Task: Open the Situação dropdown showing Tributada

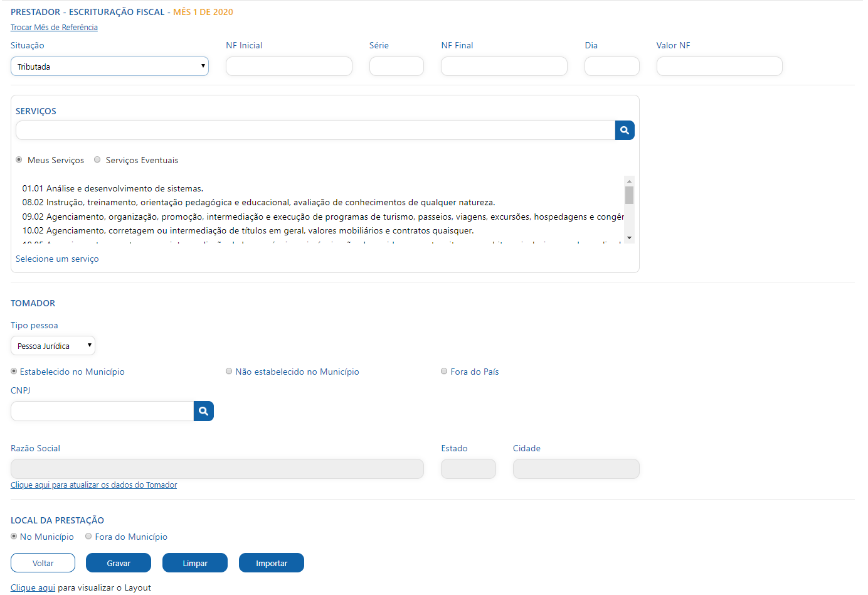Action: [110, 67]
